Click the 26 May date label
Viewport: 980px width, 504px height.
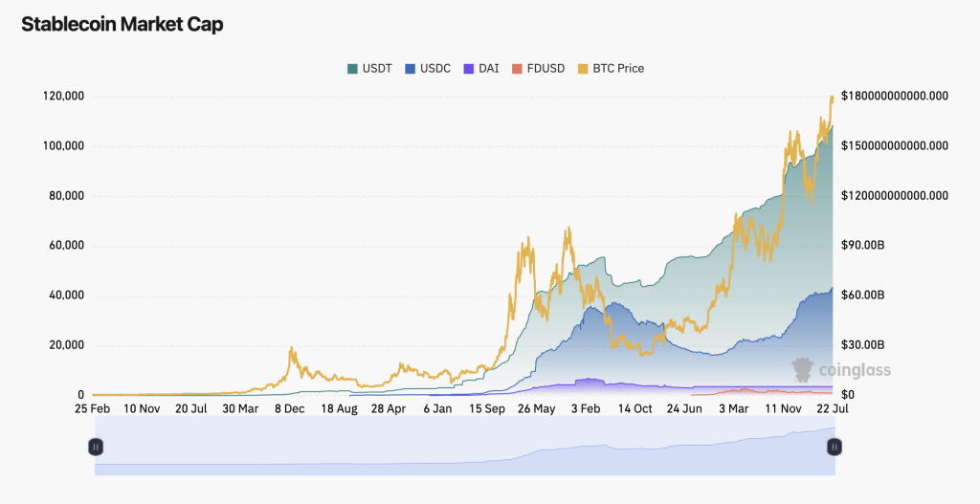[536, 409]
